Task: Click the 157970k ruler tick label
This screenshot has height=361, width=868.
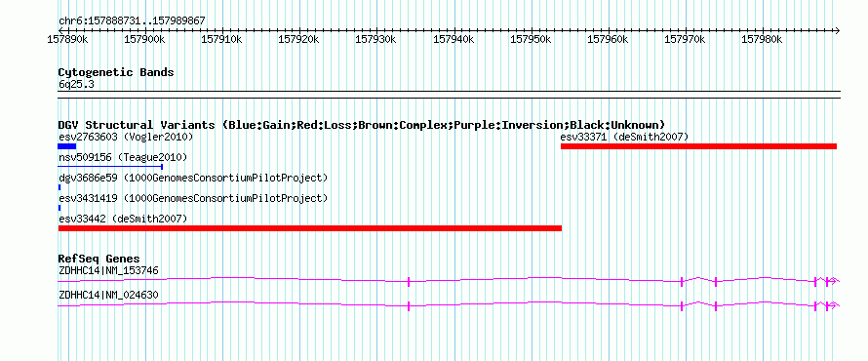Action: (685, 39)
